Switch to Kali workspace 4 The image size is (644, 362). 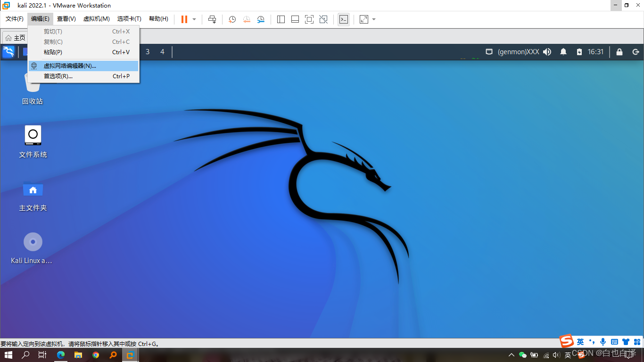[163, 52]
